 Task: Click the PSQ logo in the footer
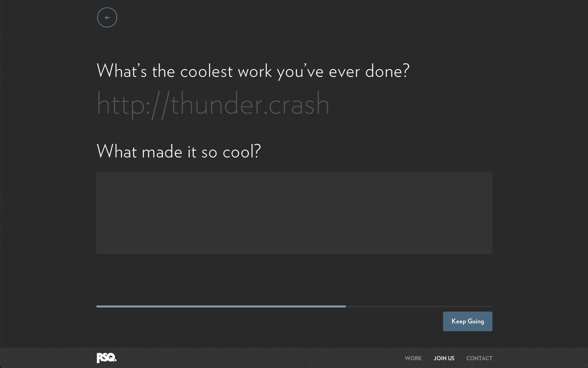(107, 358)
